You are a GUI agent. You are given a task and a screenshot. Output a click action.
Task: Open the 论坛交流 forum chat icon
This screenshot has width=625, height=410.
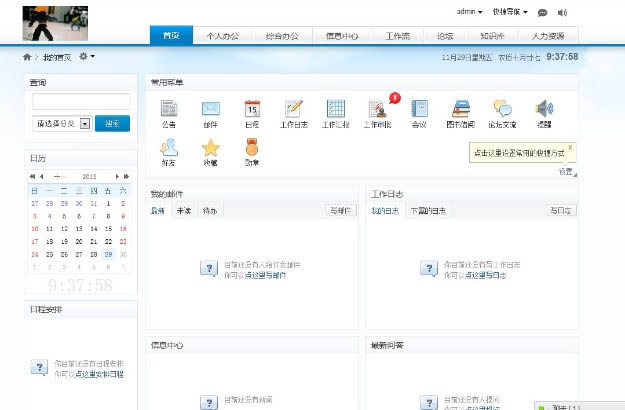[502, 110]
